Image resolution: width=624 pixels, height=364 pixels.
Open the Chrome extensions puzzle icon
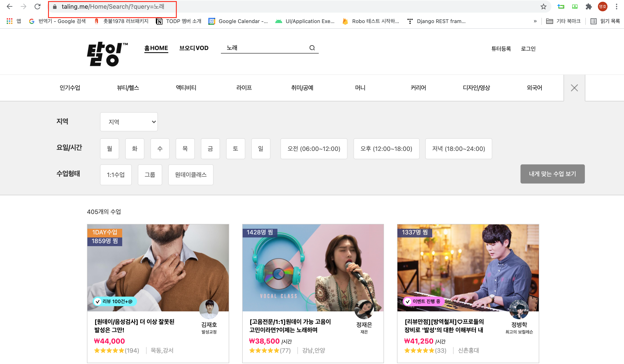point(589,7)
